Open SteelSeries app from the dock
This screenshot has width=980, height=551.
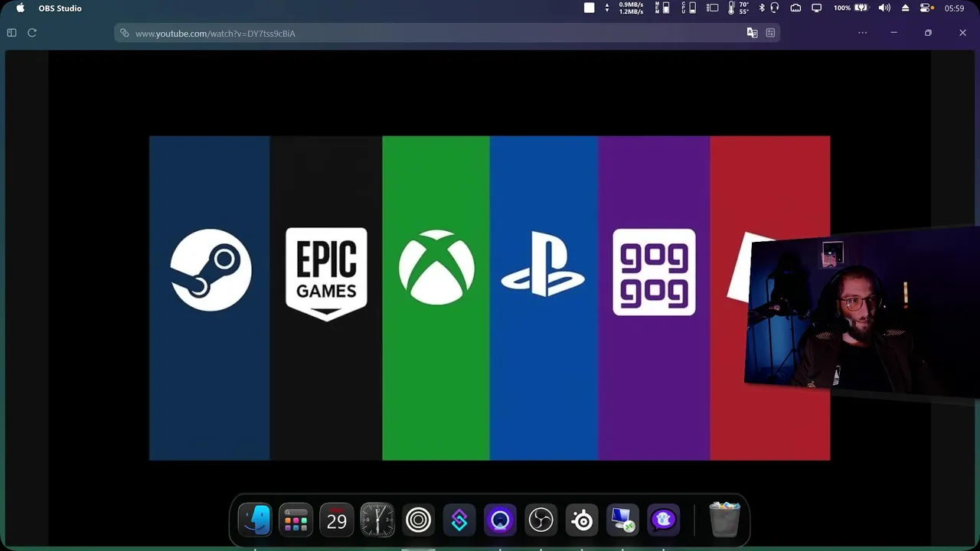tap(582, 520)
